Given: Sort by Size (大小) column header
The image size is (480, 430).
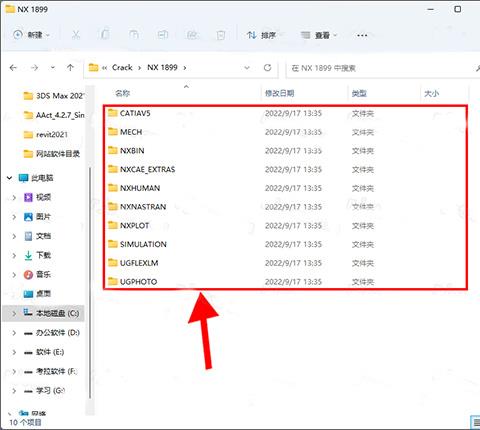Looking at the screenshot, I should (x=431, y=93).
